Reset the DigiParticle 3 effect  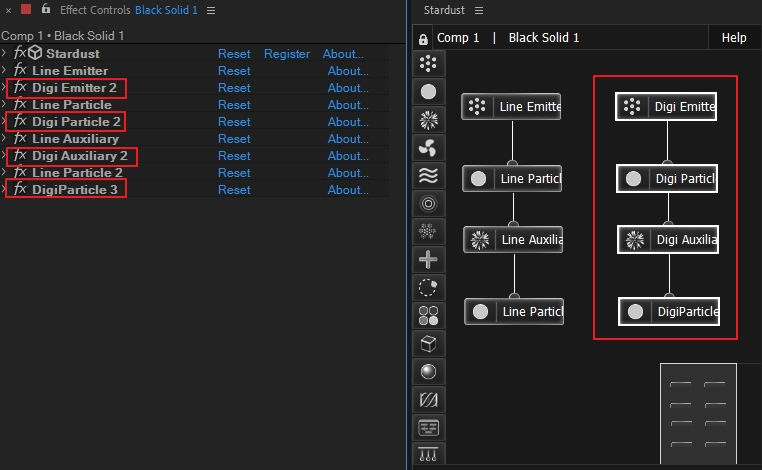[x=234, y=190]
